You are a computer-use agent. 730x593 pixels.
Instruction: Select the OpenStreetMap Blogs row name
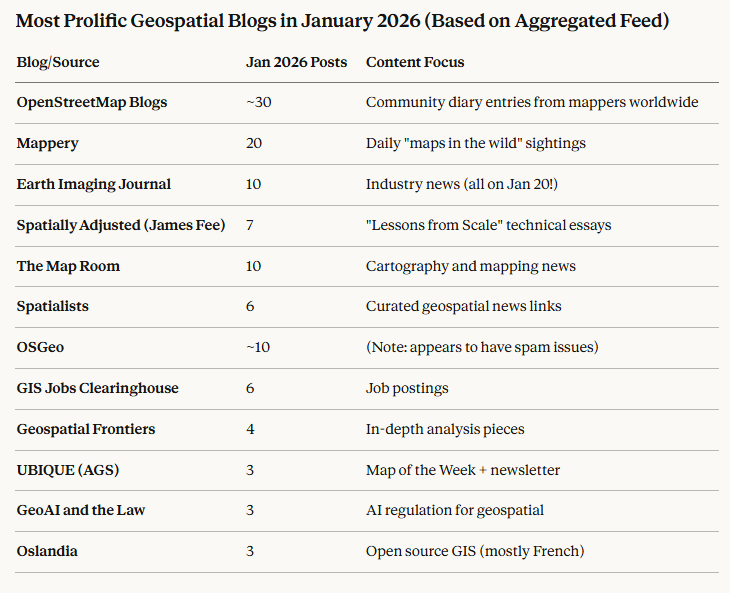pyautogui.click(x=92, y=102)
